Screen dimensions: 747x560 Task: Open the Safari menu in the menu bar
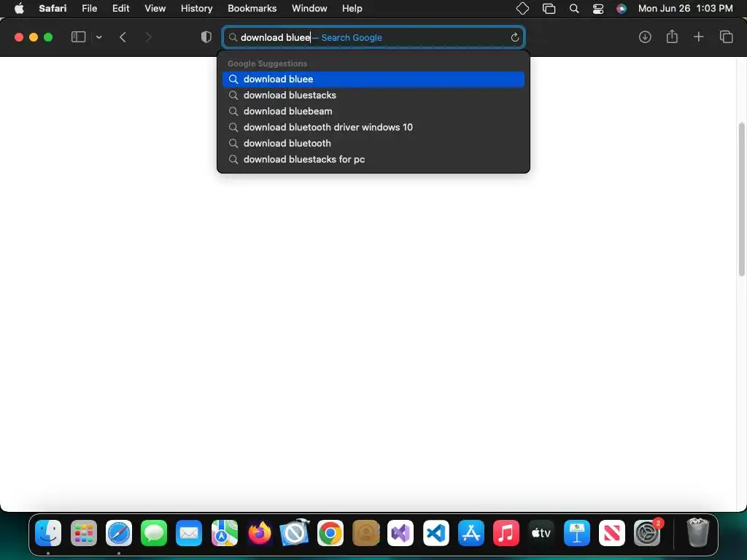(53, 8)
